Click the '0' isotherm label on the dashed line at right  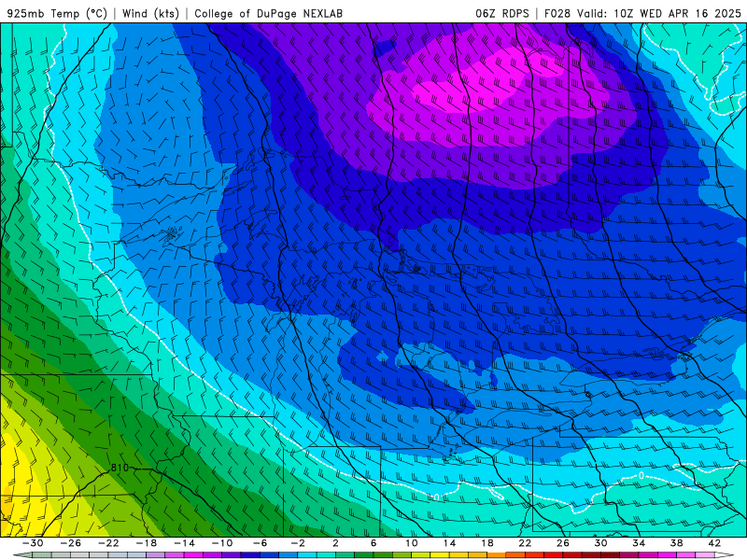pyautogui.click(x=641, y=475)
